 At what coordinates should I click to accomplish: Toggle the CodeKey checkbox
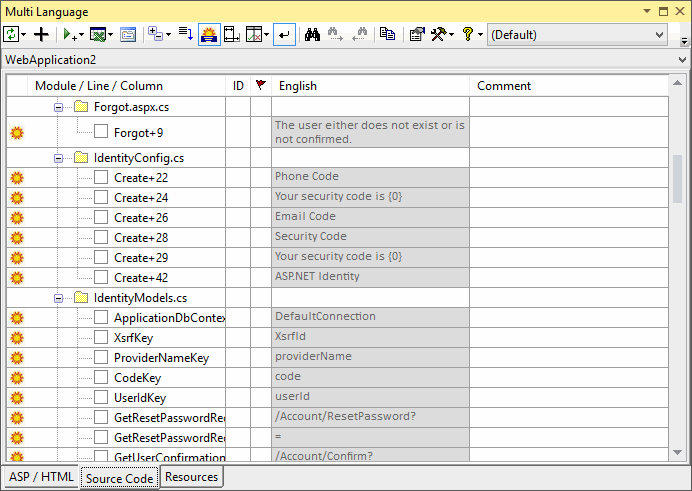[x=101, y=378]
